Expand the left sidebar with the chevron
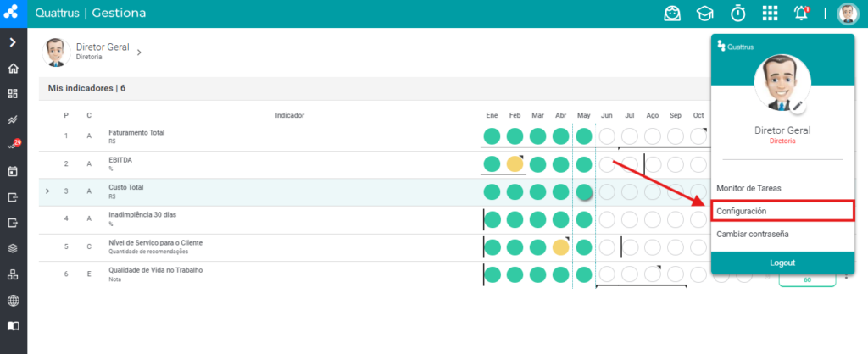The image size is (868, 354). (14, 42)
